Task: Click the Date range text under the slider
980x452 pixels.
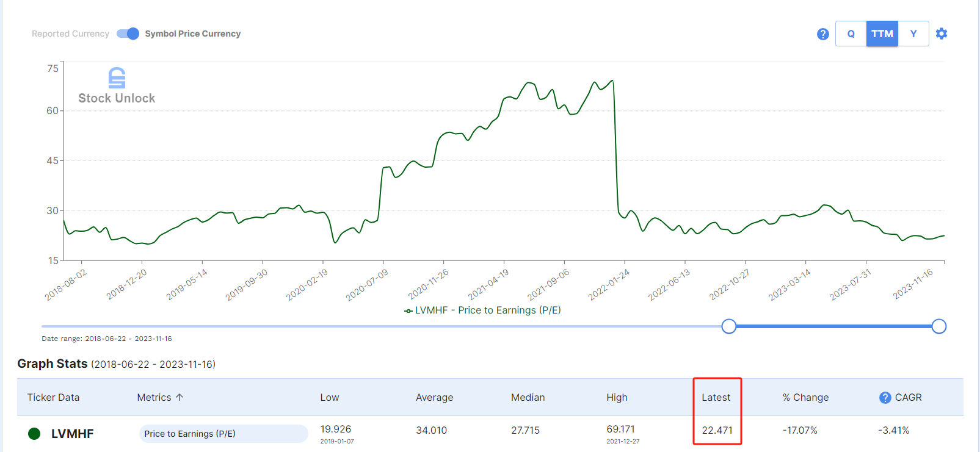Action: [x=107, y=339]
